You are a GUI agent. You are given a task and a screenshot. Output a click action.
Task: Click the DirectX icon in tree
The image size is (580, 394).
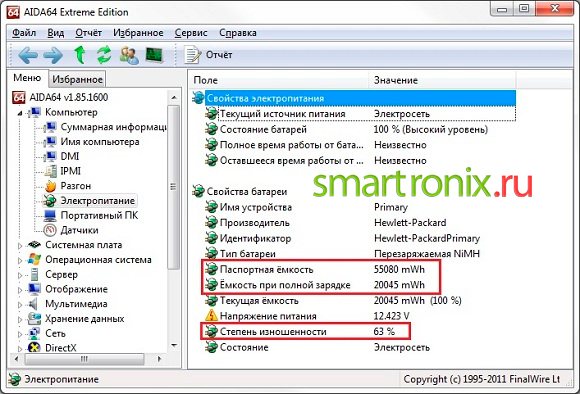(34, 348)
